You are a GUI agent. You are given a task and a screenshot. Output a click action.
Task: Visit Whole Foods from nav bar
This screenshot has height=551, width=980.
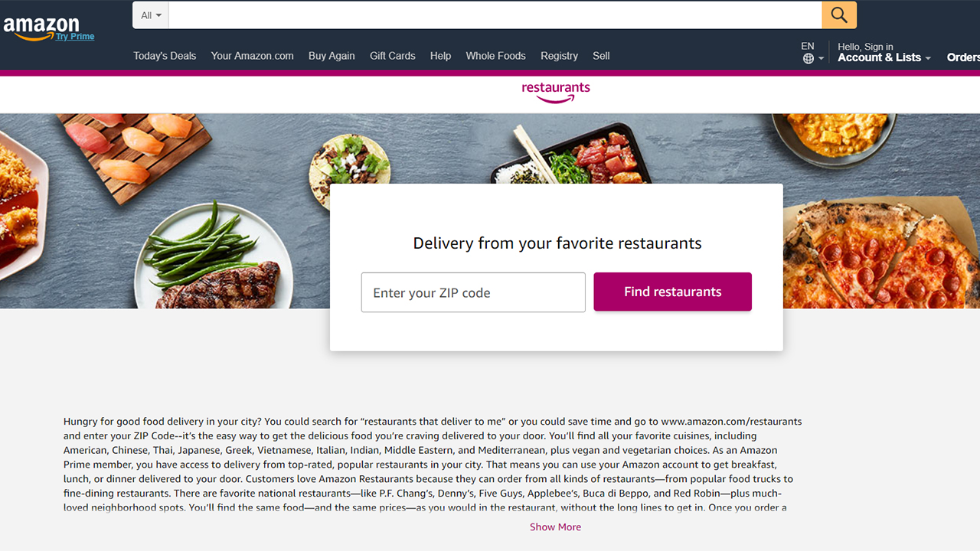(495, 56)
